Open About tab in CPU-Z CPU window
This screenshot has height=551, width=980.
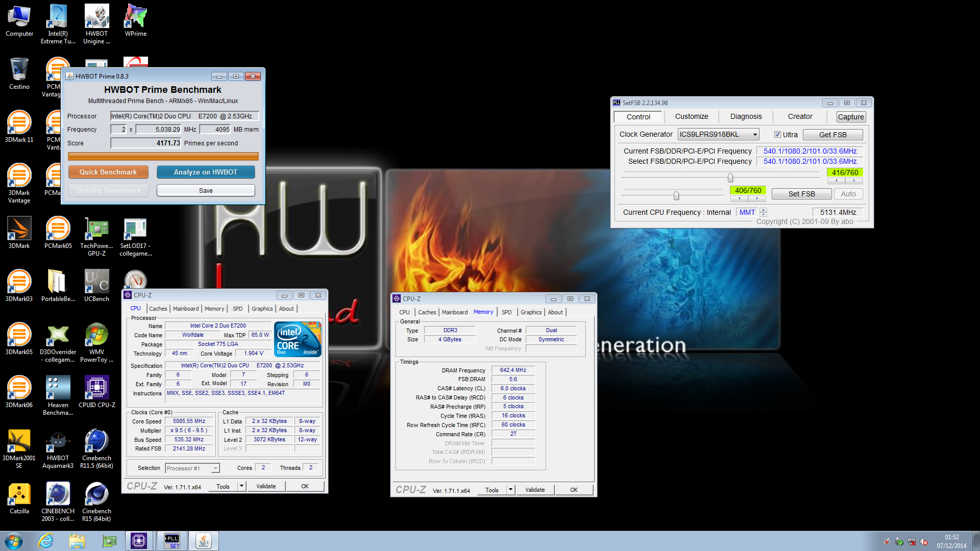286,309
